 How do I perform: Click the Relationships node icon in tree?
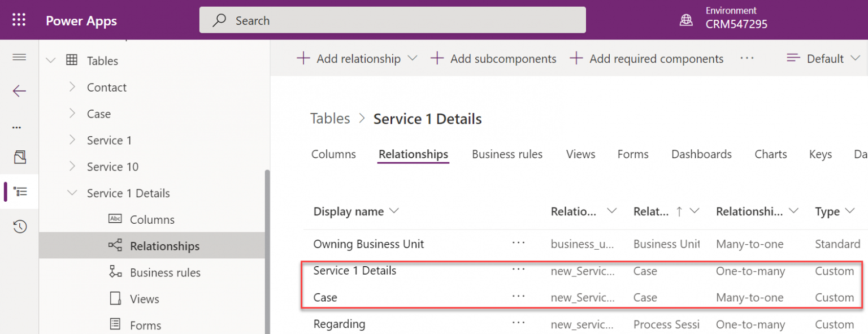point(115,245)
